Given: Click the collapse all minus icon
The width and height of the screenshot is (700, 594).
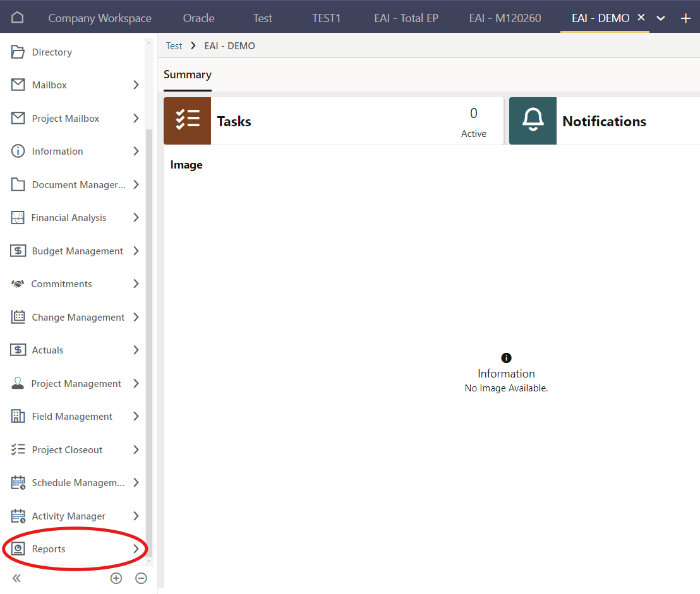Looking at the screenshot, I should coord(142,578).
